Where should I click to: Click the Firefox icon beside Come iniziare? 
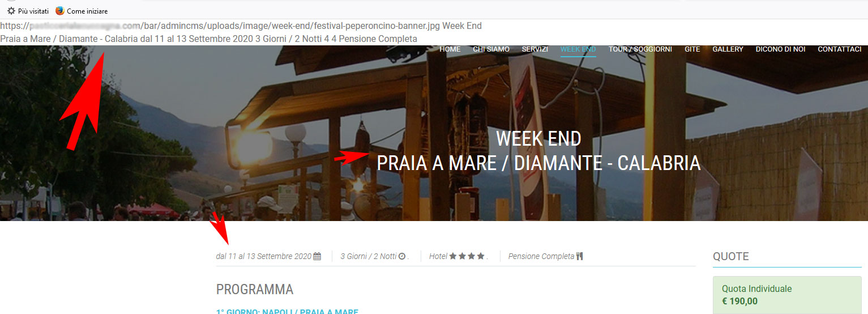(x=59, y=11)
